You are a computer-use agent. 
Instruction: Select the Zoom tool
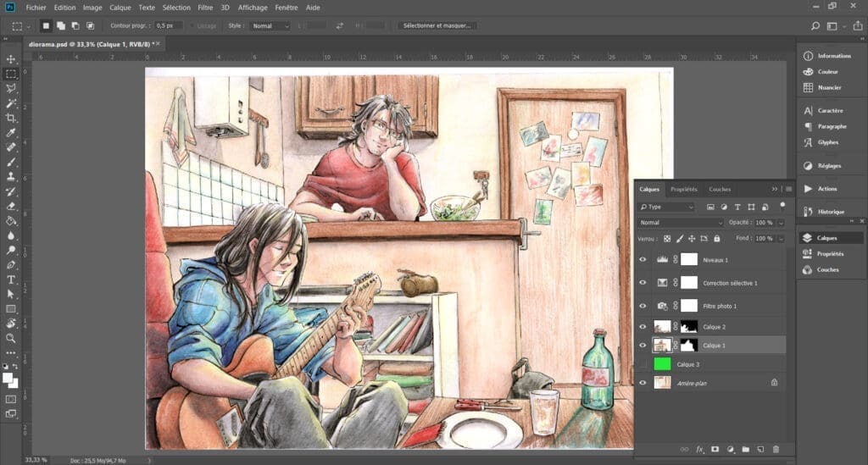(x=10, y=338)
